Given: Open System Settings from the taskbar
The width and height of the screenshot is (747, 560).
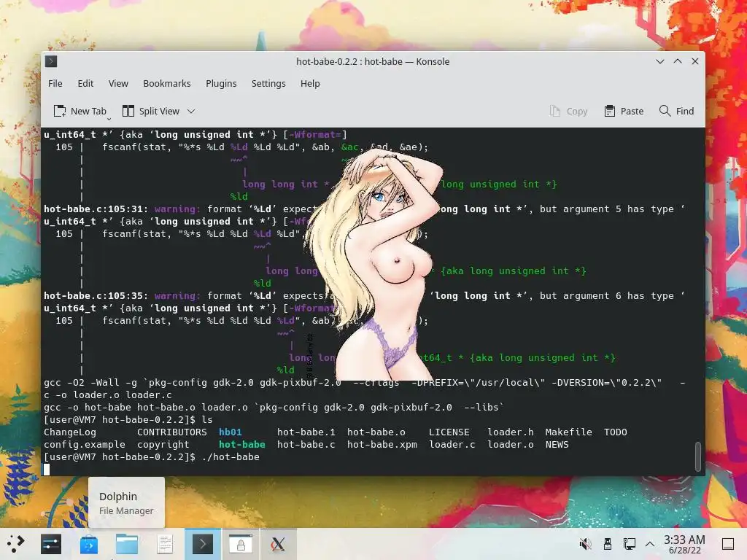Looking at the screenshot, I should (51, 544).
